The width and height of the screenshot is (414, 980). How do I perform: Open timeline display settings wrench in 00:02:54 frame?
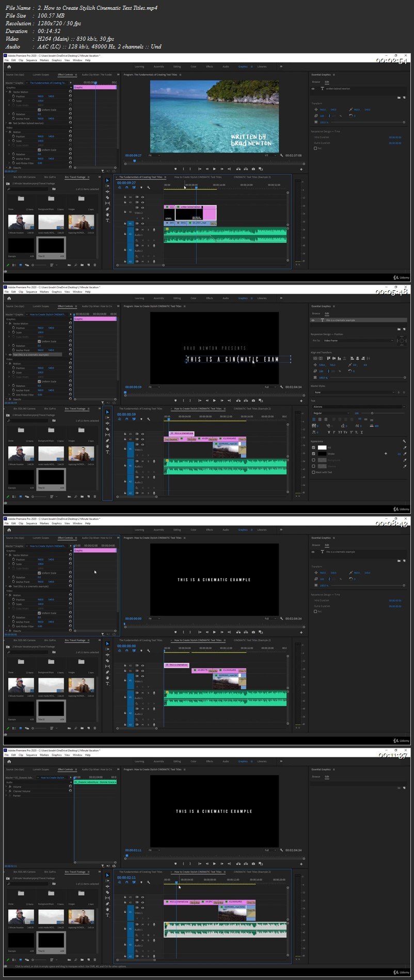[148, 188]
